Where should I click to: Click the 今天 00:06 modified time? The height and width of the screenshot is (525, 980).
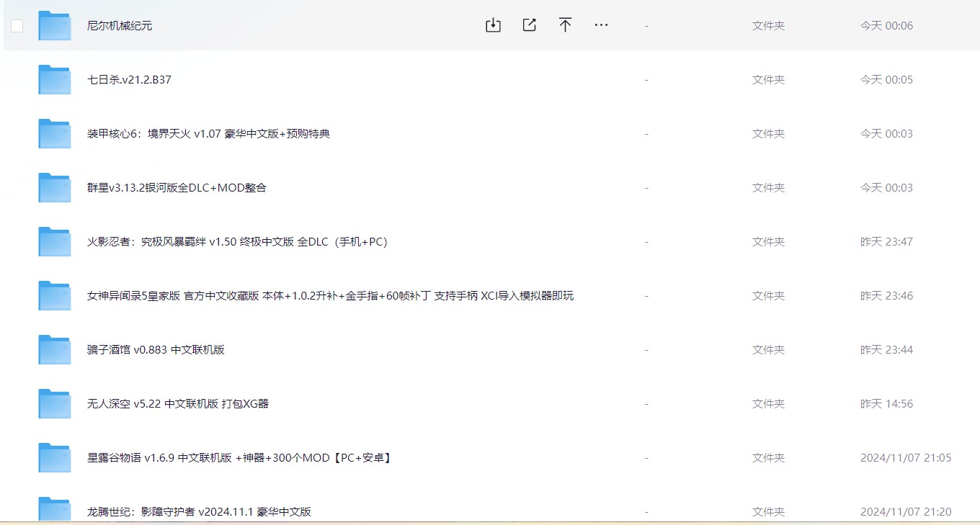pyautogui.click(x=886, y=26)
